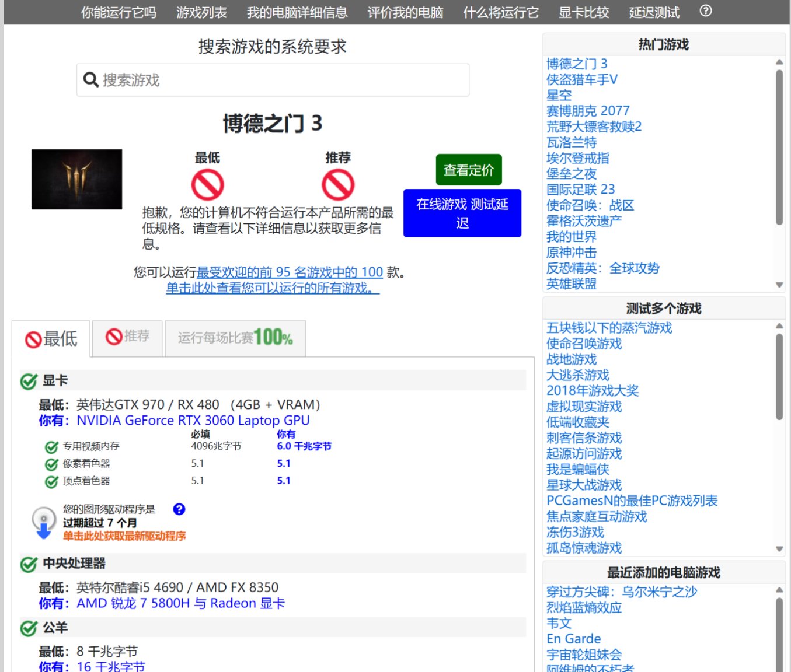Click the green check icon beside 中央处理器

(29, 564)
